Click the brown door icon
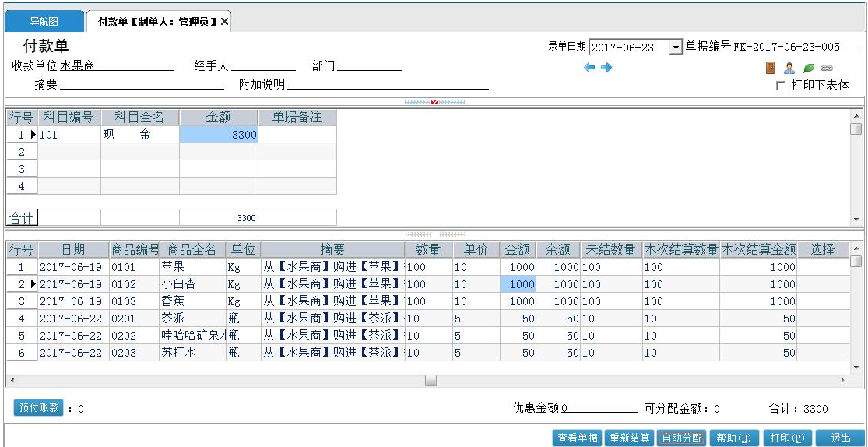The height and width of the screenshot is (447, 868). (x=770, y=68)
